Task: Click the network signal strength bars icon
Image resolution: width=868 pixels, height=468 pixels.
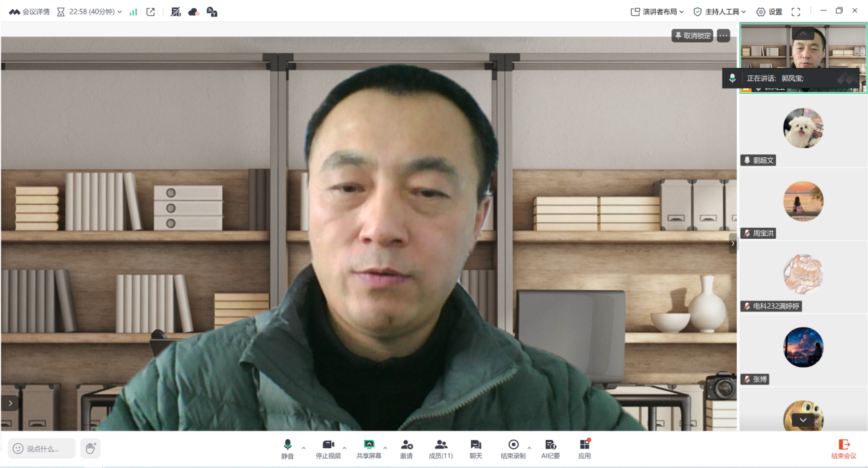Action: [133, 12]
